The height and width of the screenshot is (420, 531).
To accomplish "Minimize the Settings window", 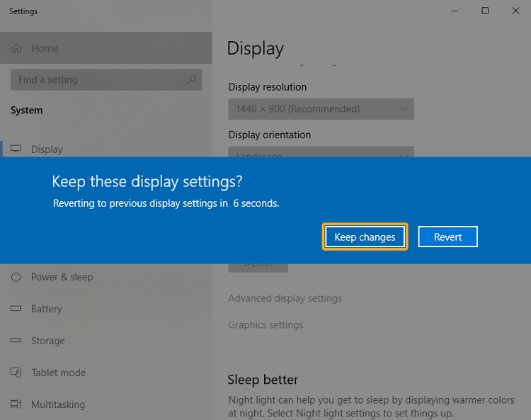I will coord(452,11).
